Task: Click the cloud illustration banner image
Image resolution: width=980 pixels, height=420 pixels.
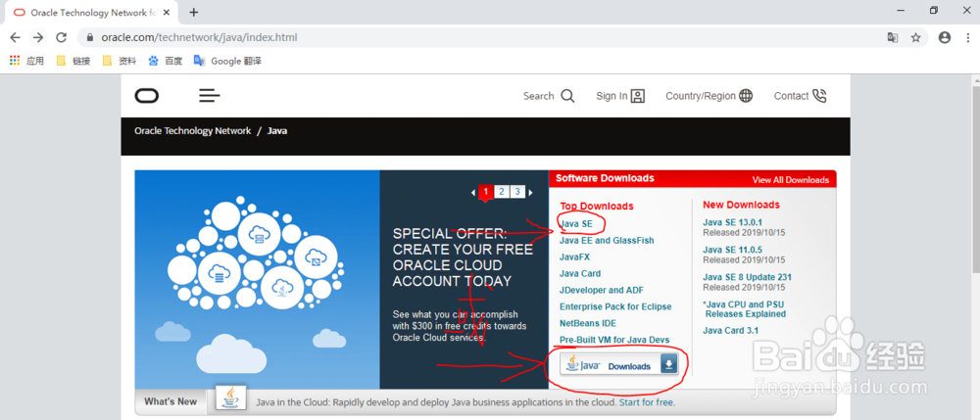Action: point(257,280)
